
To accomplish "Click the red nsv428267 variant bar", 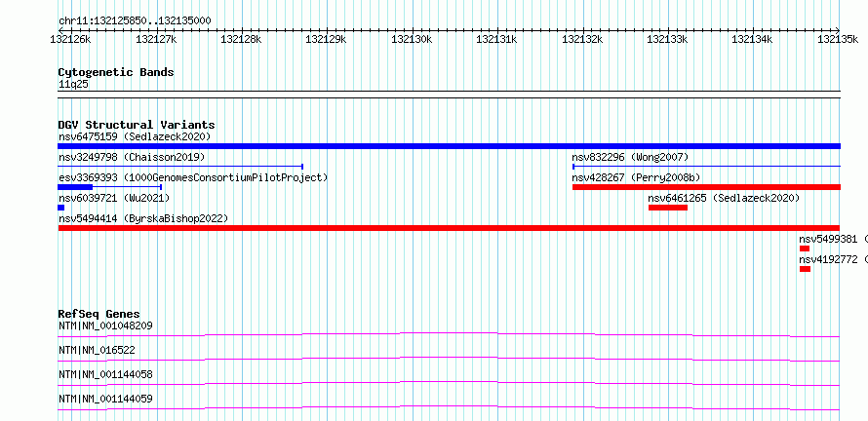I will tap(706, 187).
